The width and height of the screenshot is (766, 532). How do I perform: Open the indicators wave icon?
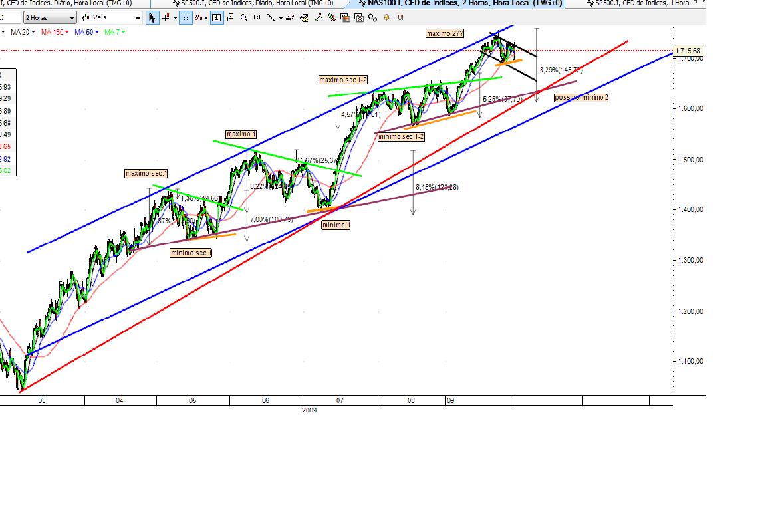198,17
